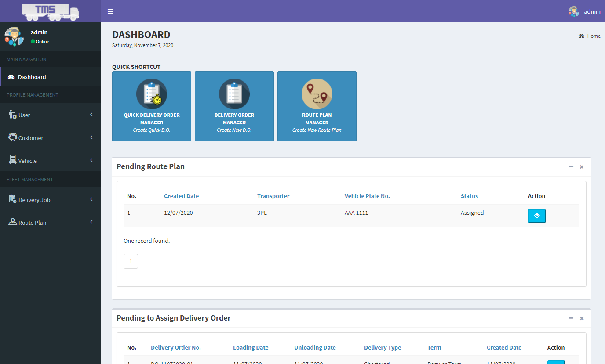Open the Route Plan sidebar menu
Screen dimensions: 605x364
pyautogui.click(x=51, y=223)
